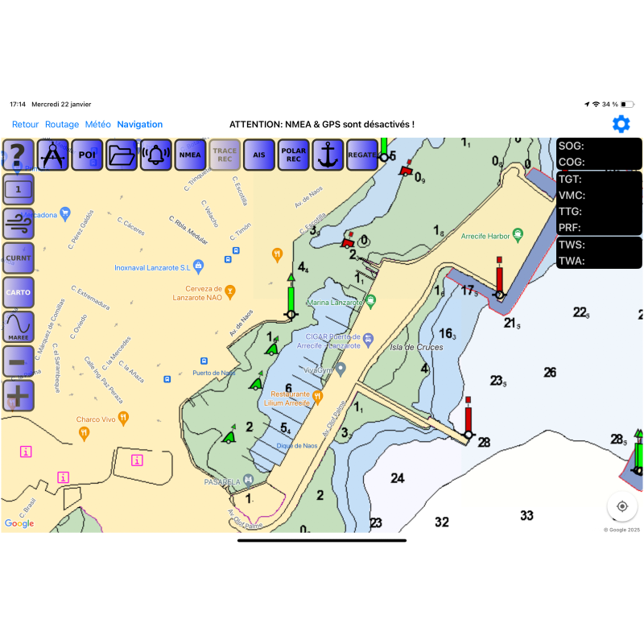This screenshot has width=644, height=644.
Task: Toggle AIS target display
Action: pos(259,155)
